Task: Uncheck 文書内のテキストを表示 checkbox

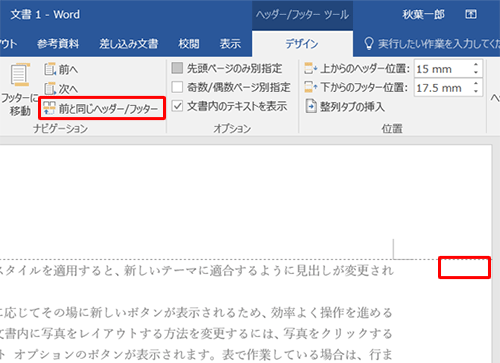Action: pyautogui.click(x=177, y=106)
